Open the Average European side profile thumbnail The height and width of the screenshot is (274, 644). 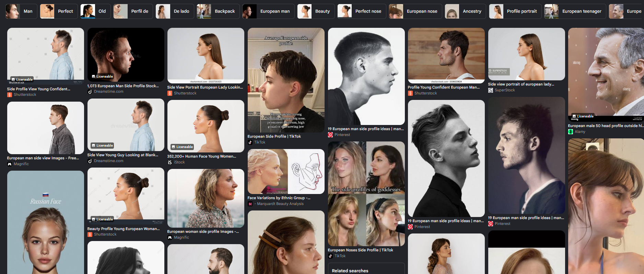[286, 80]
